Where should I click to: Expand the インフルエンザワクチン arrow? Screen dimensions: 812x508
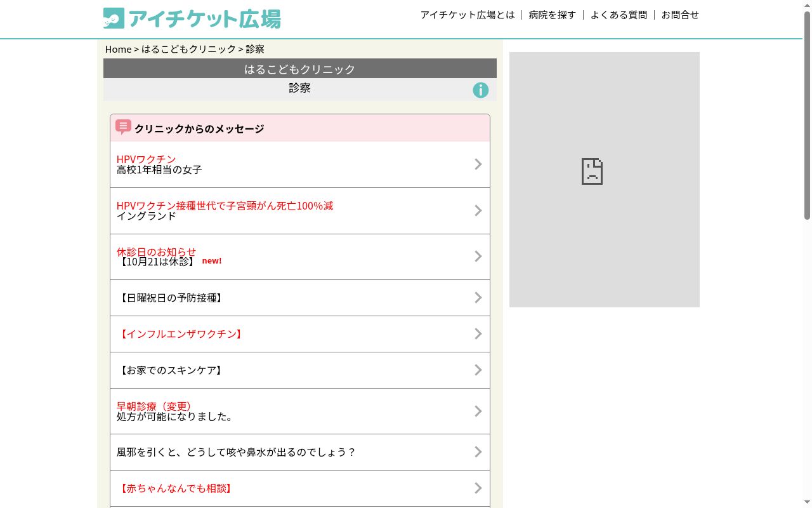(x=478, y=334)
